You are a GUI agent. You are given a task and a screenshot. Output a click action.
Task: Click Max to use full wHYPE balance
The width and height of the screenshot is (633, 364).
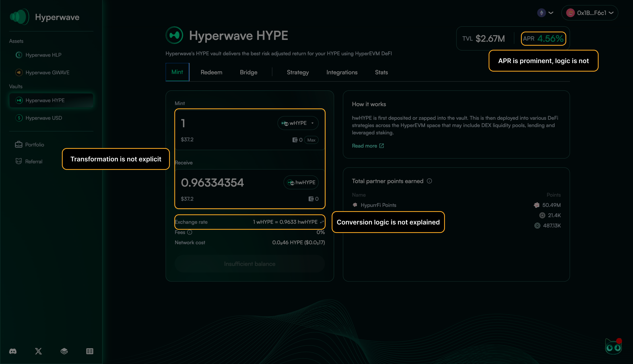pos(311,140)
